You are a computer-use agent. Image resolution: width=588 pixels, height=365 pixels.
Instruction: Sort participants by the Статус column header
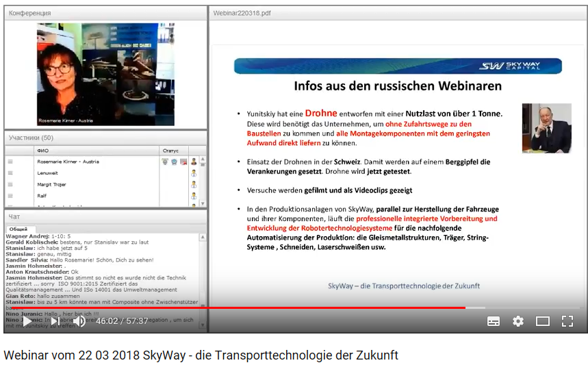(174, 151)
